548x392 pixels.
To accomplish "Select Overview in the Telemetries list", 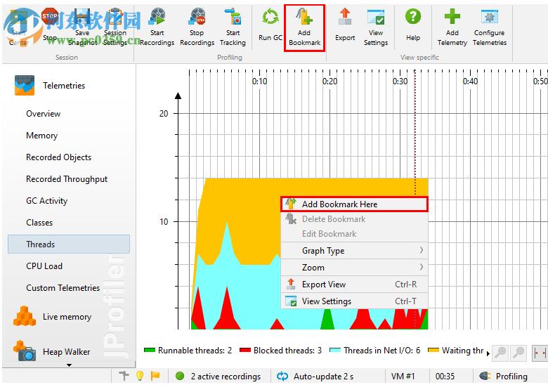I will pos(44,114).
